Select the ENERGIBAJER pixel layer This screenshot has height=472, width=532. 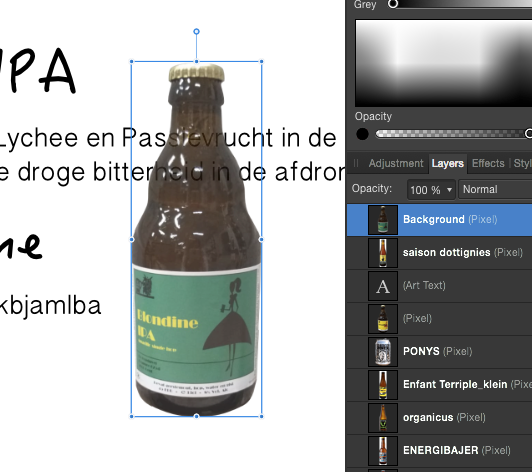pyautogui.click(x=439, y=450)
